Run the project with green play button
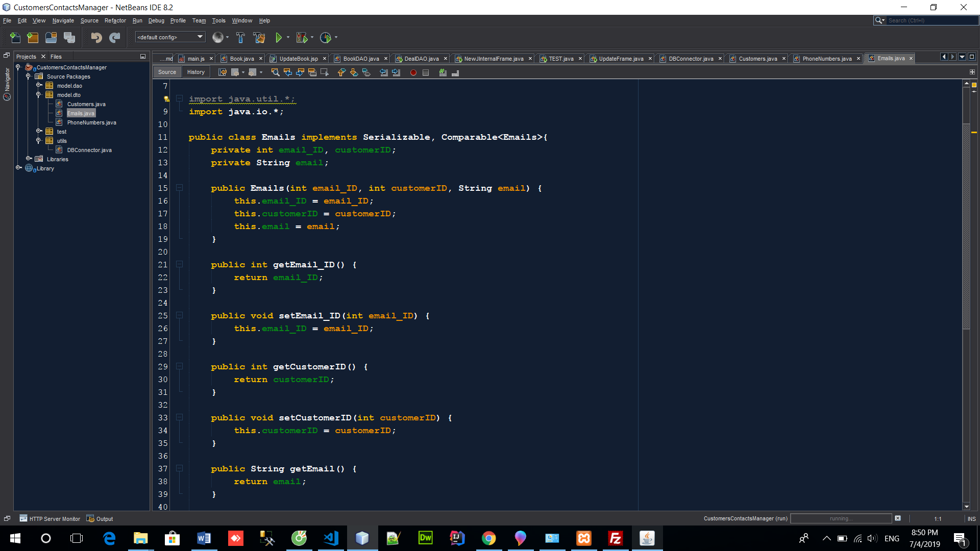The image size is (980, 551). click(279, 37)
